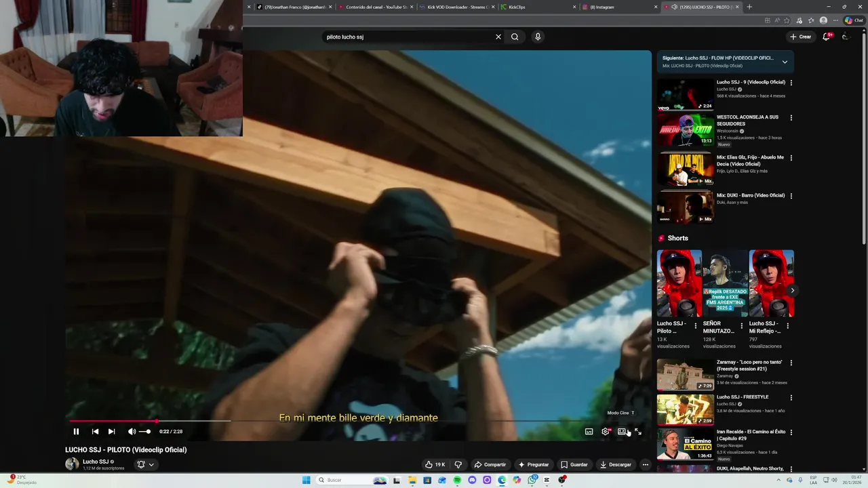Open options for 'Zaramay - Loco pero no tanto'
This screenshot has width=868, height=488.
791,363
